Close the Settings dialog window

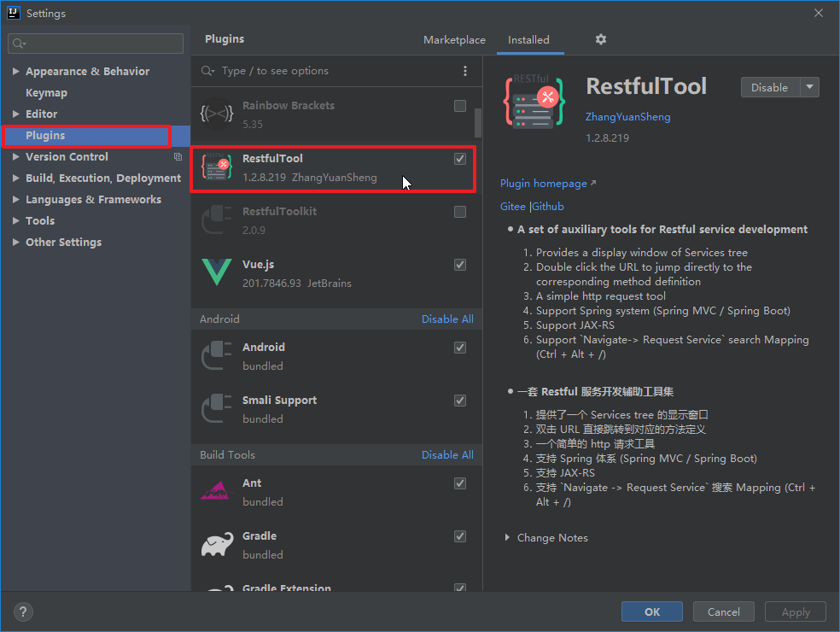[x=819, y=13]
